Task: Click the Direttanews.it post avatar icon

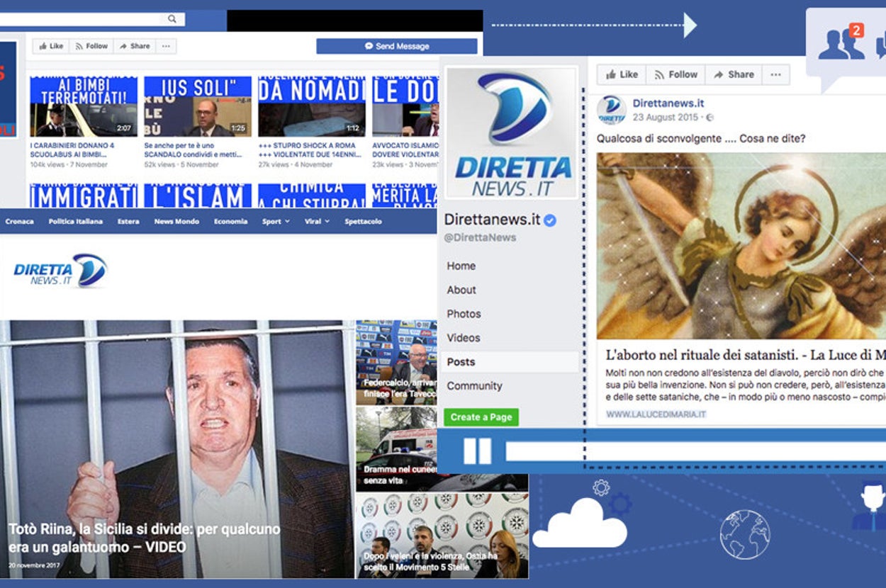Action: (611, 110)
